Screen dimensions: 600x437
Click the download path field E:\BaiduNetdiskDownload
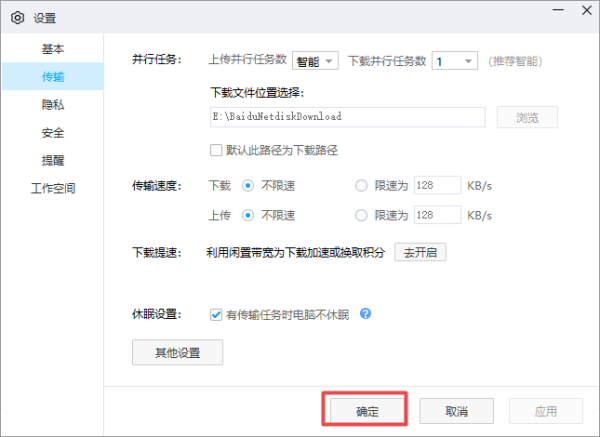tap(348, 117)
